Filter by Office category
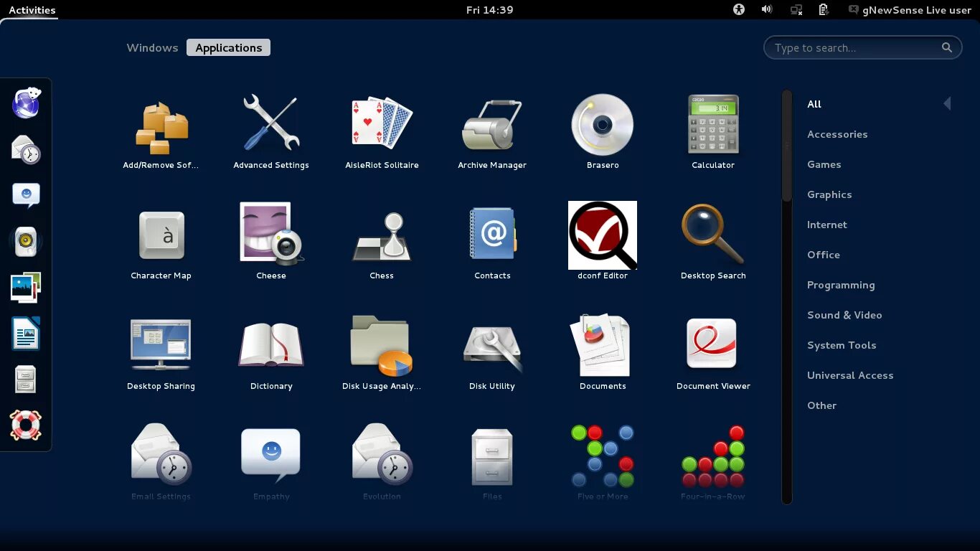Viewport: 980px width, 551px height. coord(824,255)
